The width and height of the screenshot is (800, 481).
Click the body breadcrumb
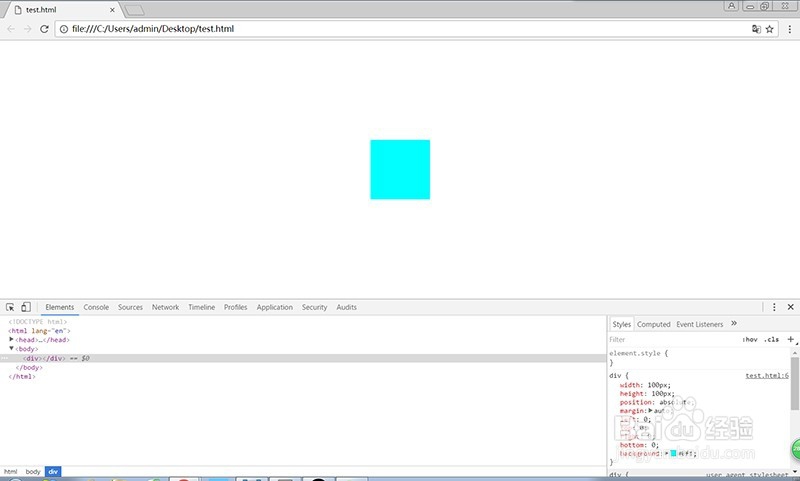click(33, 472)
